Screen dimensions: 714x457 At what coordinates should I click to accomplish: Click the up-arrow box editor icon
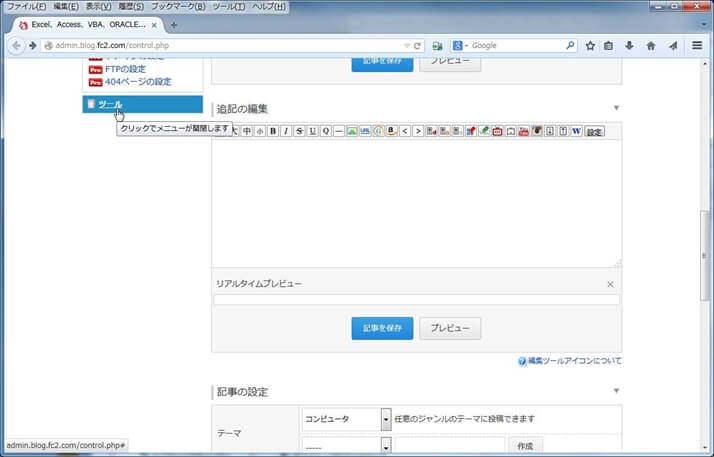(x=563, y=131)
